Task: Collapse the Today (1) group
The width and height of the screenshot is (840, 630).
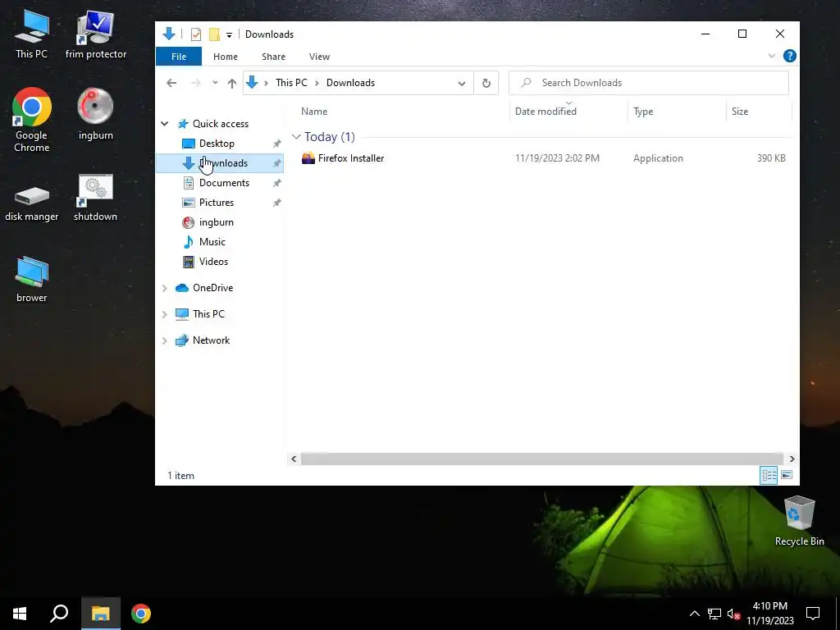Action: pyautogui.click(x=296, y=137)
